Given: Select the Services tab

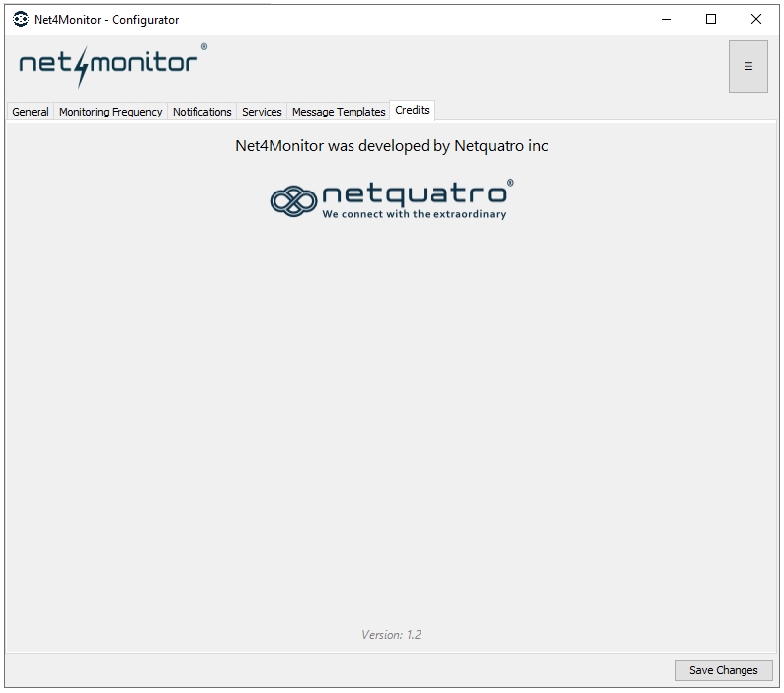Looking at the screenshot, I should pyautogui.click(x=262, y=112).
